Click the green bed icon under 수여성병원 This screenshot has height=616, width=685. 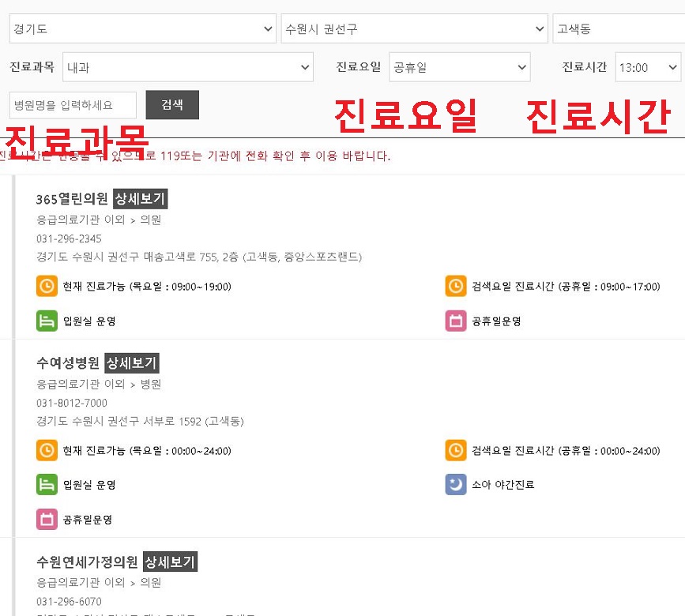(x=47, y=485)
